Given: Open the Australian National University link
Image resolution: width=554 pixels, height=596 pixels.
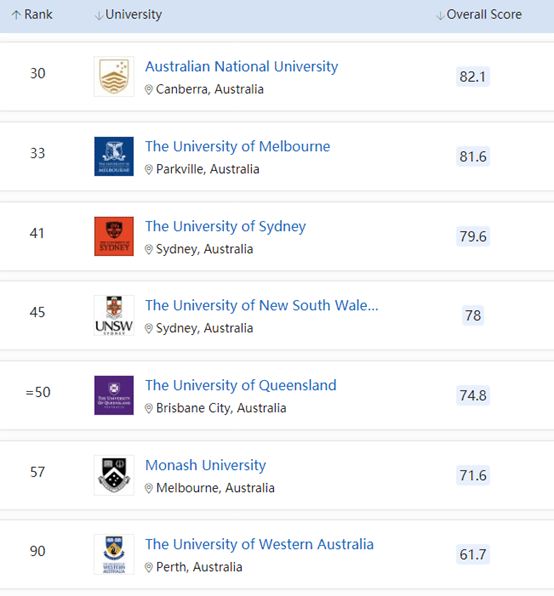Looking at the screenshot, I should [x=242, y=67].
